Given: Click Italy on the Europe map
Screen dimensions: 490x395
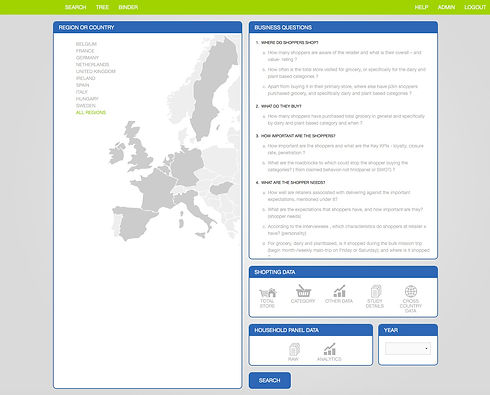Looking at the screenshot, I should coord(193,204).
